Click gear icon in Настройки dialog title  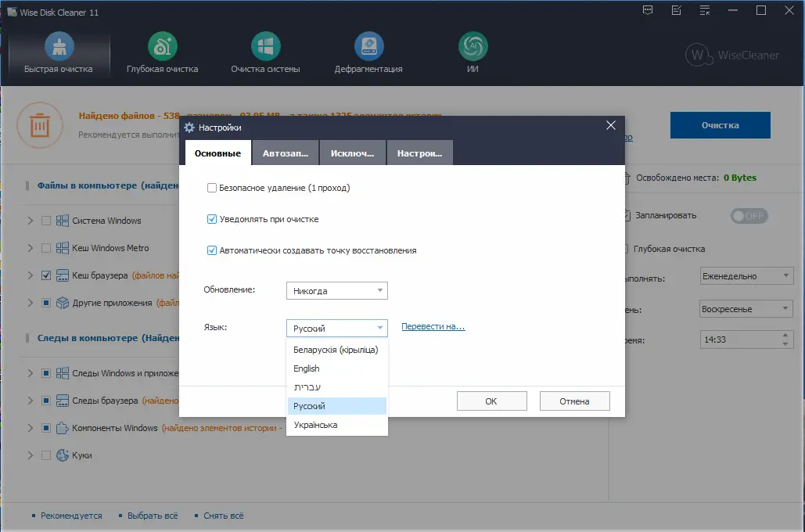(x=189, y=128)
